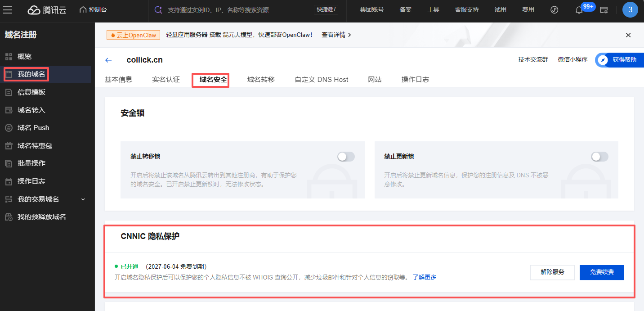Click the 已开通 status text
This screenshot has height=311, width=644.
click(130, 266)
